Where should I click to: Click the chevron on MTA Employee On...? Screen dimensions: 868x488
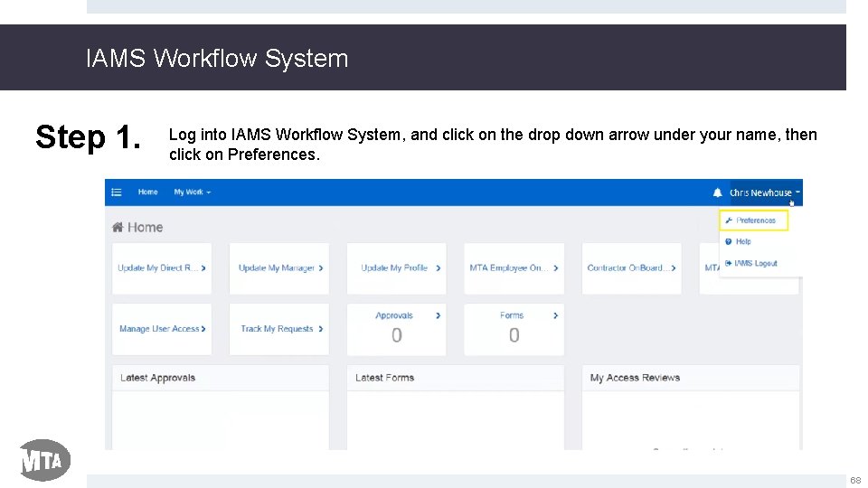tap(556, 267)
